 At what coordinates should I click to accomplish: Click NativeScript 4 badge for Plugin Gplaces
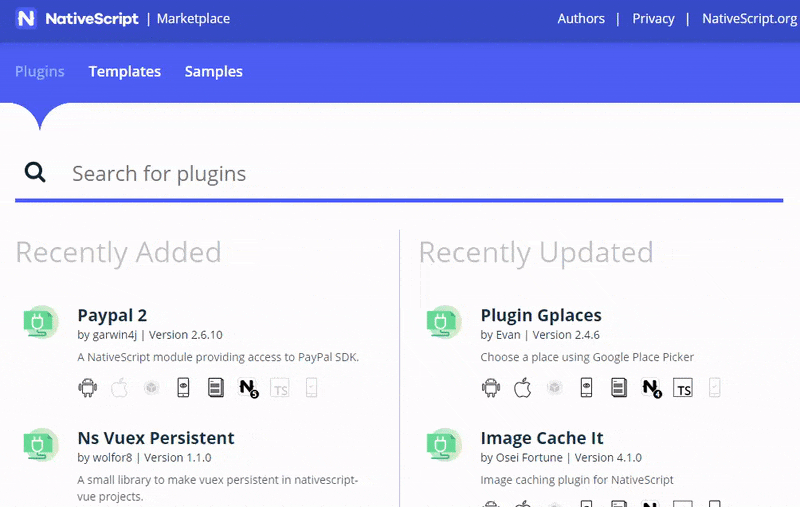point(652,388)
